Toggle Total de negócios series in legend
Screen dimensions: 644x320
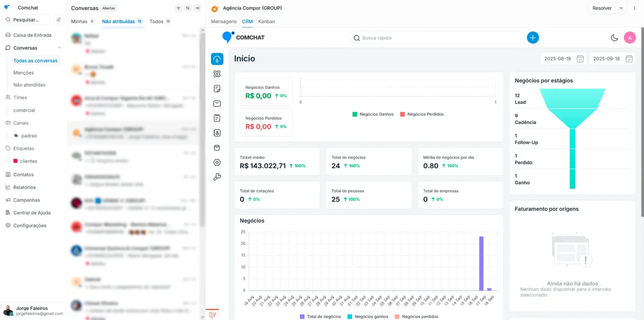coord(320,317)
